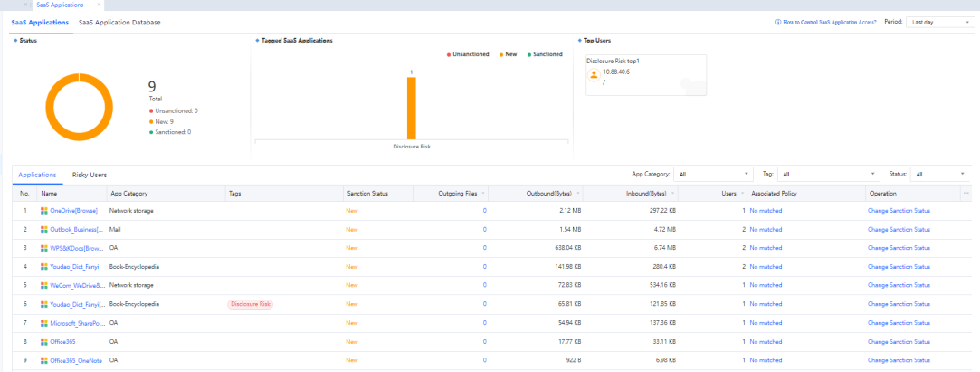Click the orange Disclosure Risk bar in chart

click(411, 108)
